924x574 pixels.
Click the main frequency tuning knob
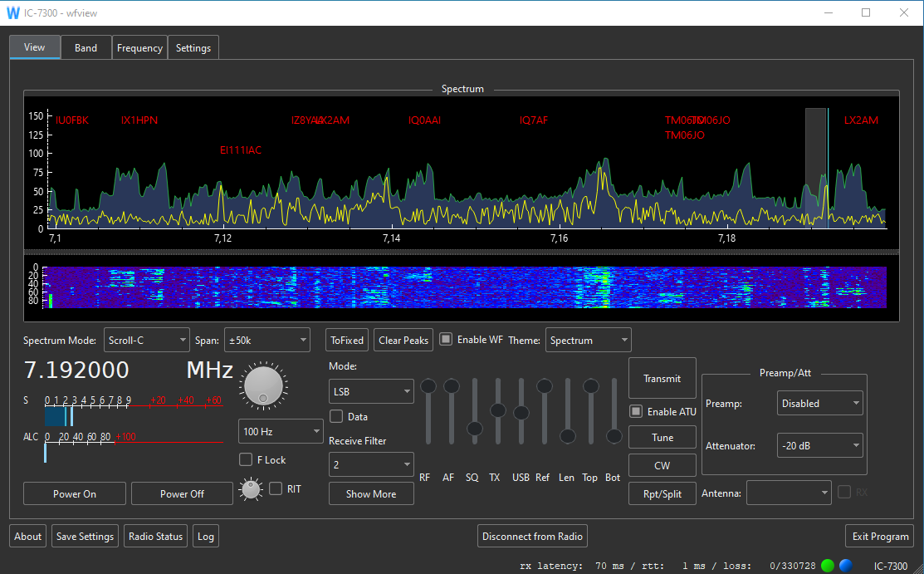(263, 385)
